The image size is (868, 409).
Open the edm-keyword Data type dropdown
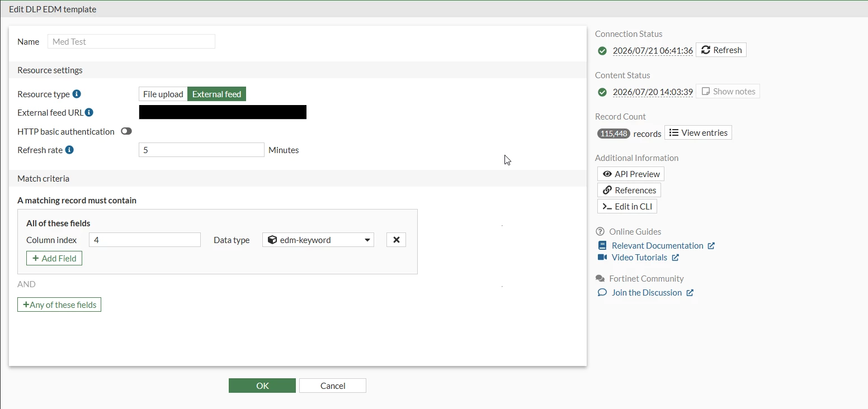318,240
